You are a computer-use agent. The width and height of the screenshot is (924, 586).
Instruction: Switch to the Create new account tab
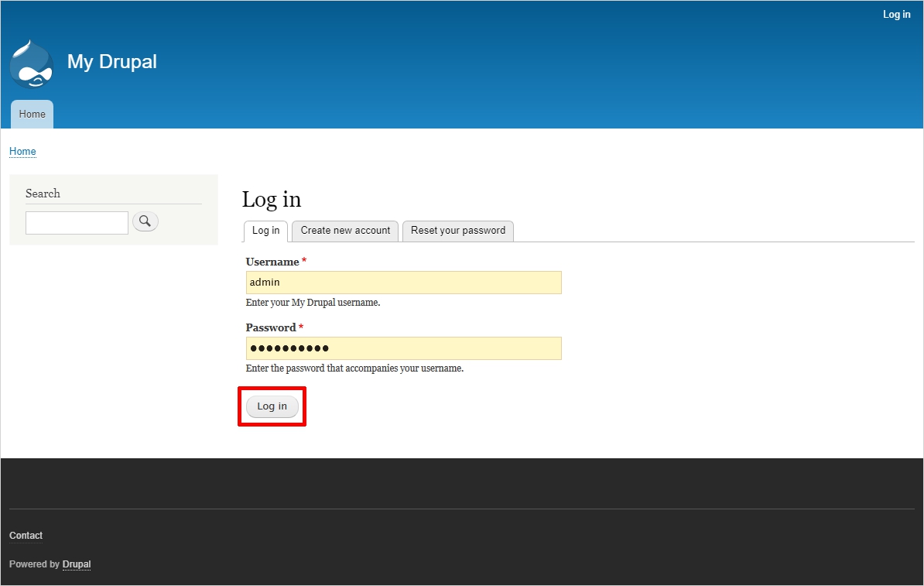pos(345,231)
